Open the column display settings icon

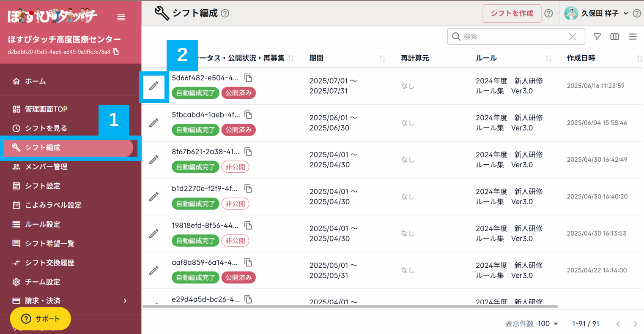[614, 37]
